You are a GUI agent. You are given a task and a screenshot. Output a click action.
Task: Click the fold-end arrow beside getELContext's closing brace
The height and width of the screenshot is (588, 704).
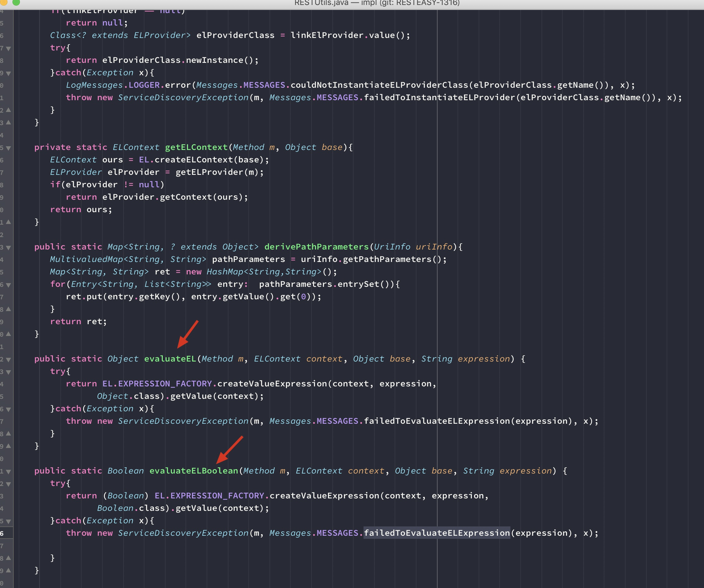(8, 222)
